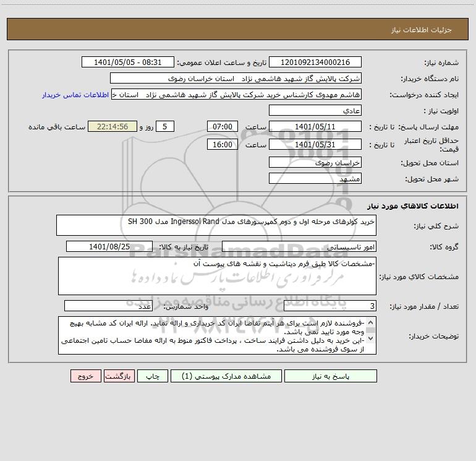Click the اولویت نیاز field showing عادی
The height and width of the screenshot is (461, 476).
click(315, 110)
